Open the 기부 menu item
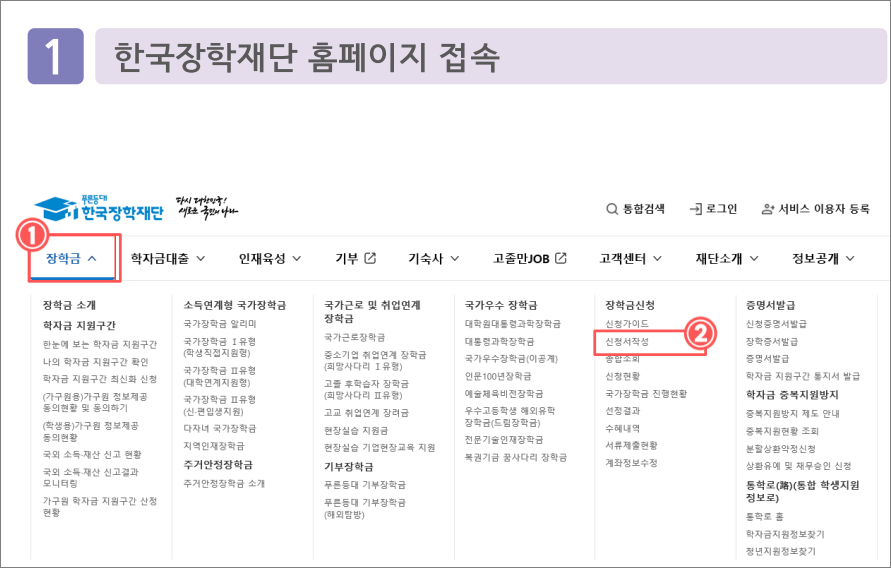Screen dimensions: 891x568 tap(347, 258)
